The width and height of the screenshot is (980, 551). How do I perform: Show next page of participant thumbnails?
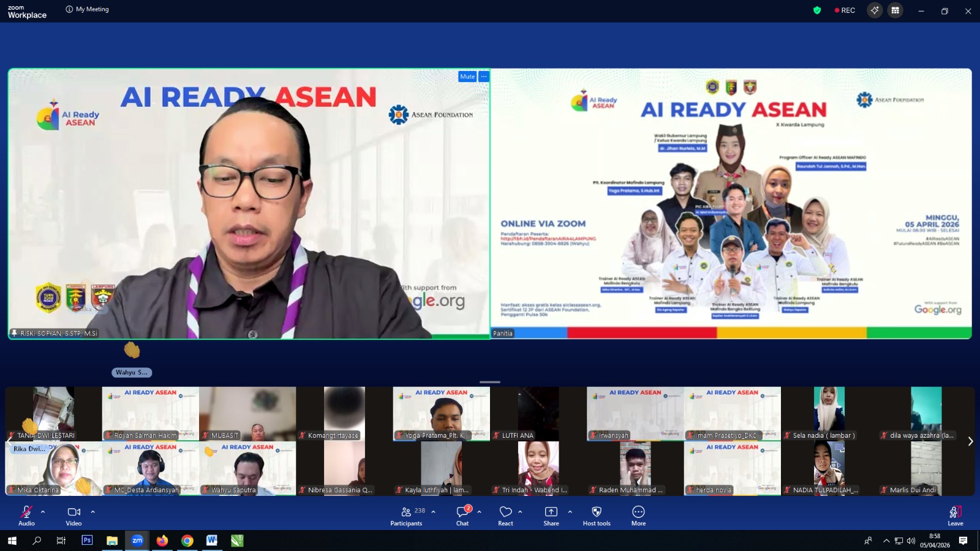coord(970,441)
